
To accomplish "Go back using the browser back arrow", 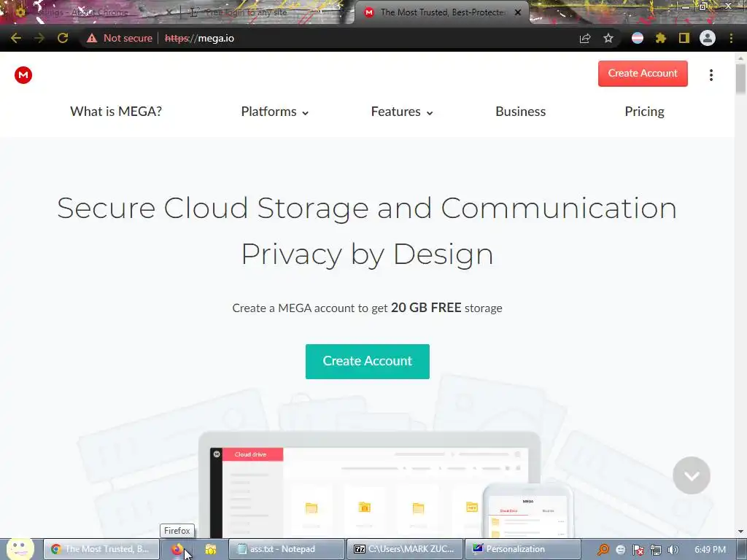I will (16, 38).
